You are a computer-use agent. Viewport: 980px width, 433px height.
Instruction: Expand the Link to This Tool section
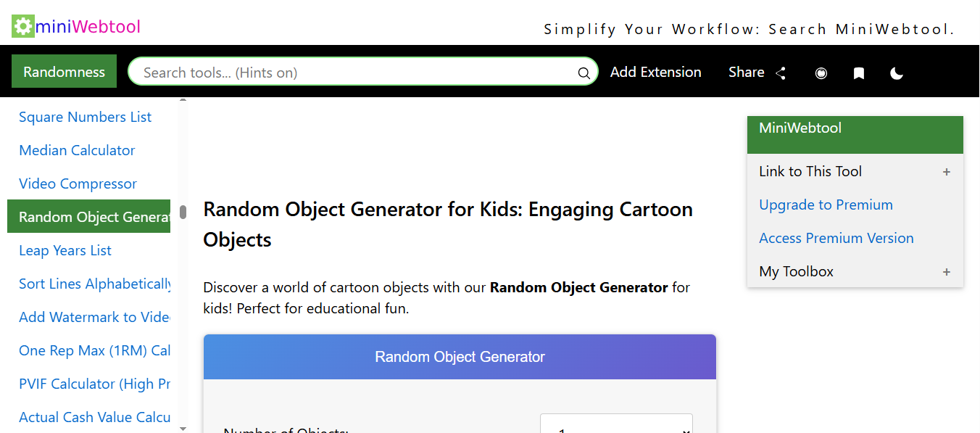(947, 172)
